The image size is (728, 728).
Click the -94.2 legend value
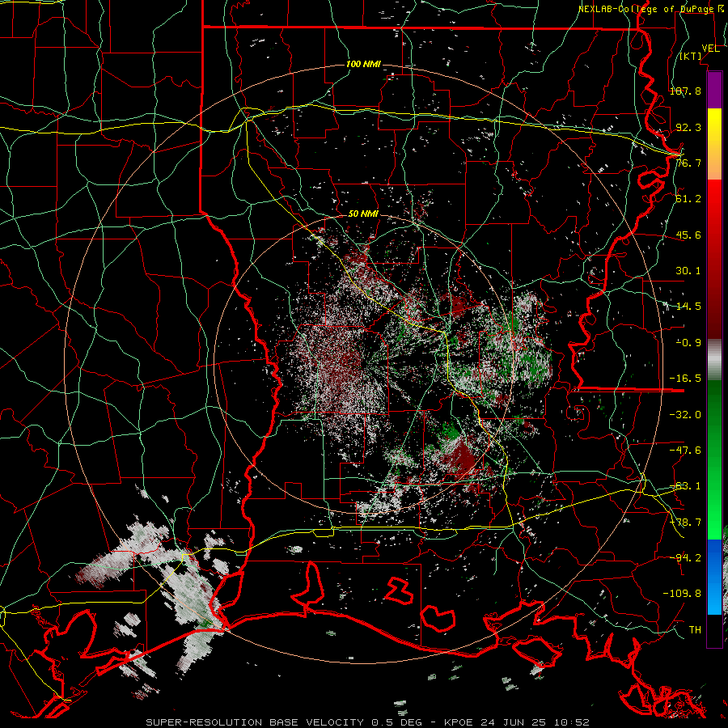(x=685, y=557)
